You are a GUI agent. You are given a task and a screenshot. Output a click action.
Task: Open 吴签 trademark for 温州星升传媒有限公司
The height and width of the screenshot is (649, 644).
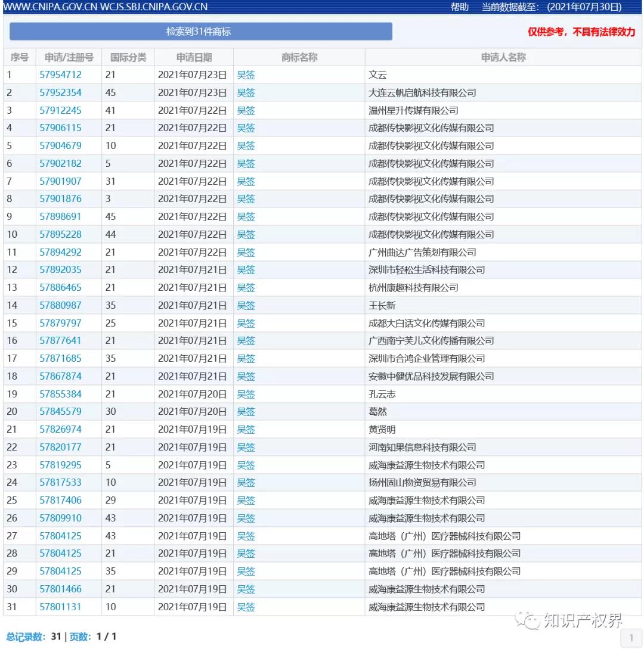(x=246, y=110)
